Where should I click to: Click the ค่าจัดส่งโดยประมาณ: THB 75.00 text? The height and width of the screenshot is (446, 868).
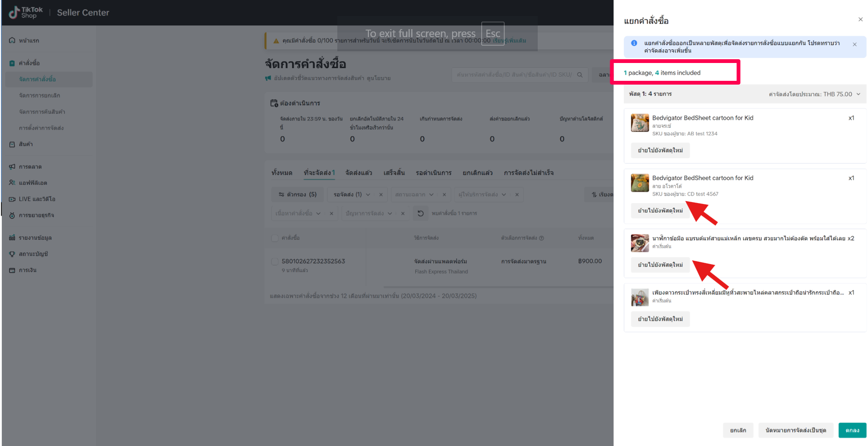point(810,94)
